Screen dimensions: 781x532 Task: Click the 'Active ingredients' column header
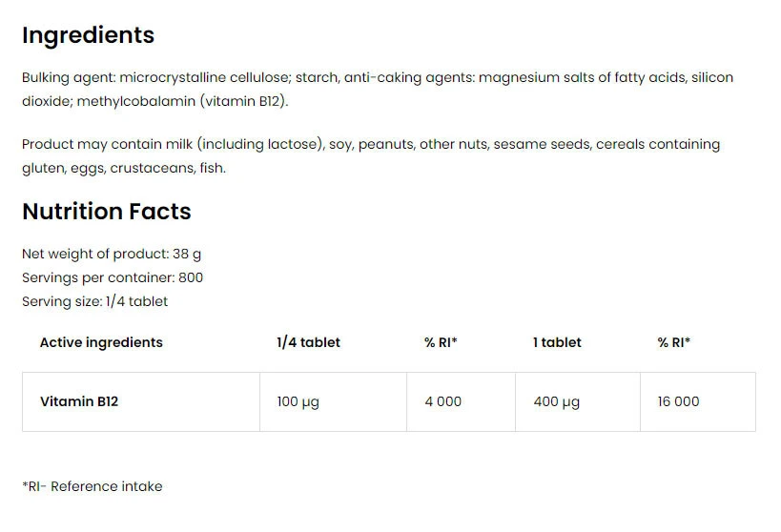[101, 342]
